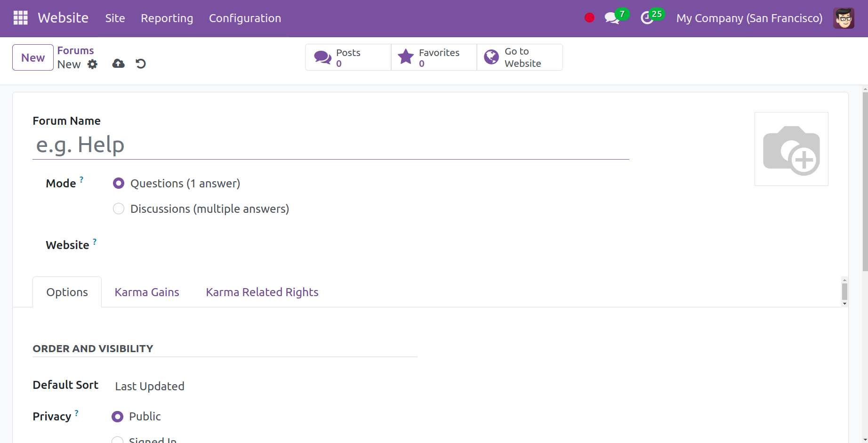Select Discussions (multiple answers) mode
Screen dimensions: 868x443
click(119, 209)
